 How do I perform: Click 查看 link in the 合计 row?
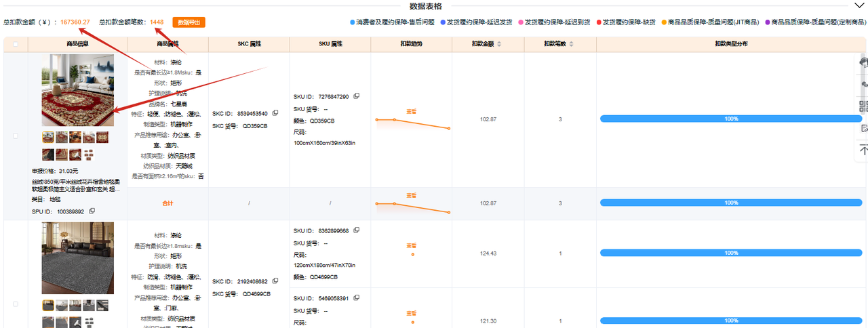pos(411,194)
